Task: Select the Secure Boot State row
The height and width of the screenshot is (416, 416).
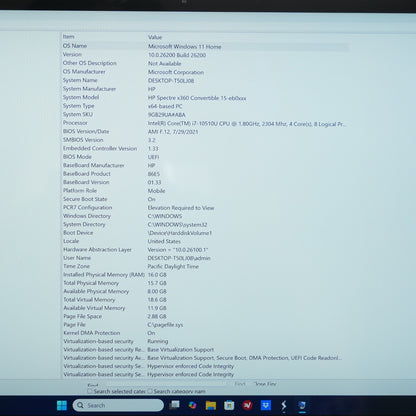Action: click(205, 199)
